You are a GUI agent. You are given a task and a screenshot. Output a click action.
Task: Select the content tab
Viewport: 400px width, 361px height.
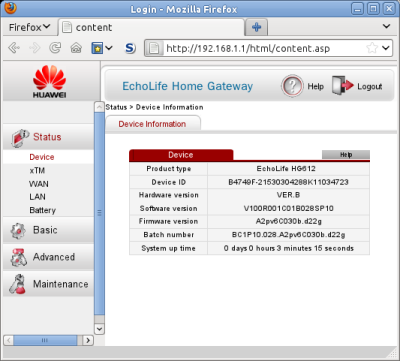(x=152, y=27)
